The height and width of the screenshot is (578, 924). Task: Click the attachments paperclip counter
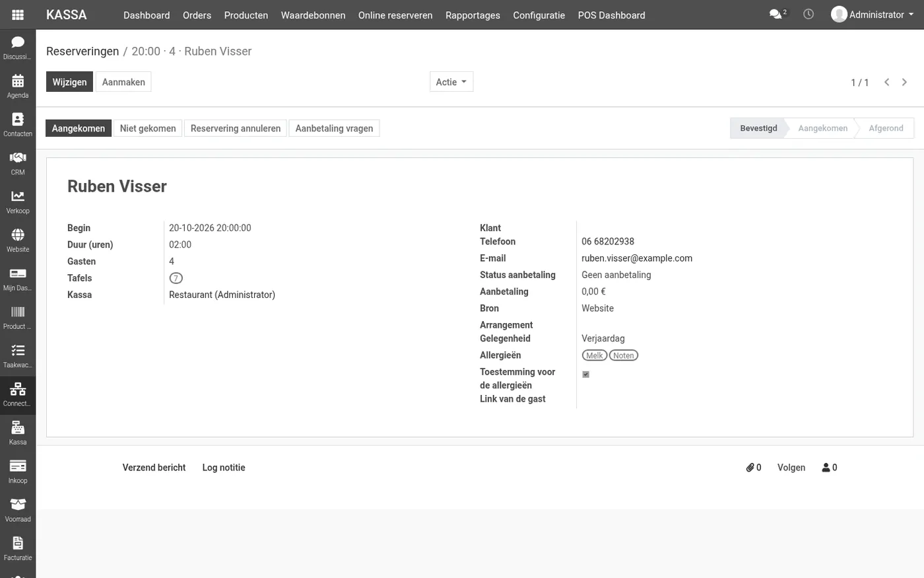(x=754, y=467)
